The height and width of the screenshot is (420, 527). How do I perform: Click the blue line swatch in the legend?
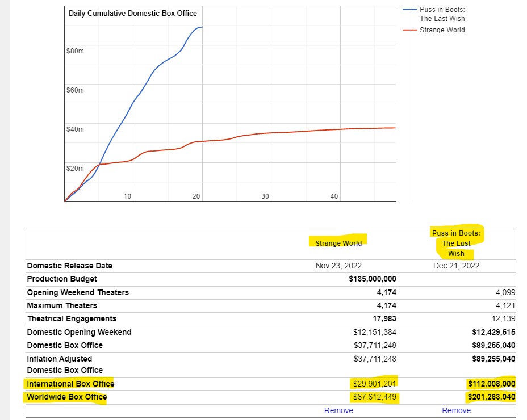409,10
